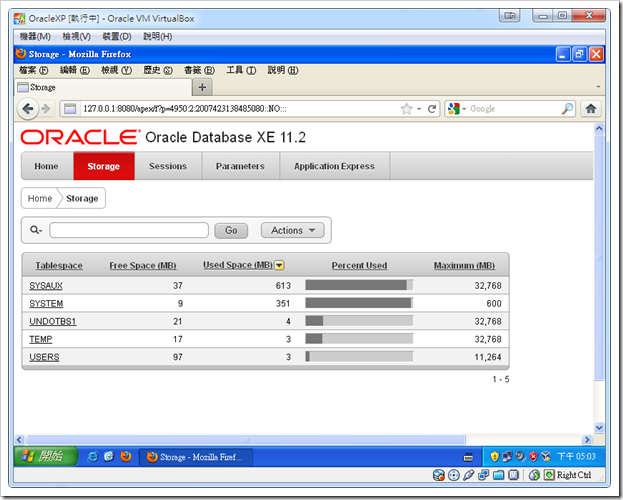Click the VirtualBox mouse integration status icon

click(534, 475)
